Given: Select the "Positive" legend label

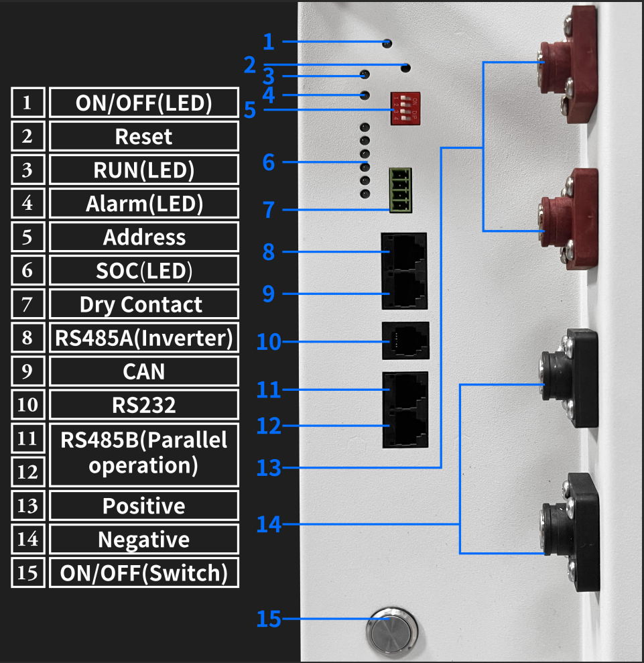Looking at the screenshot, I should coord(144,505).
